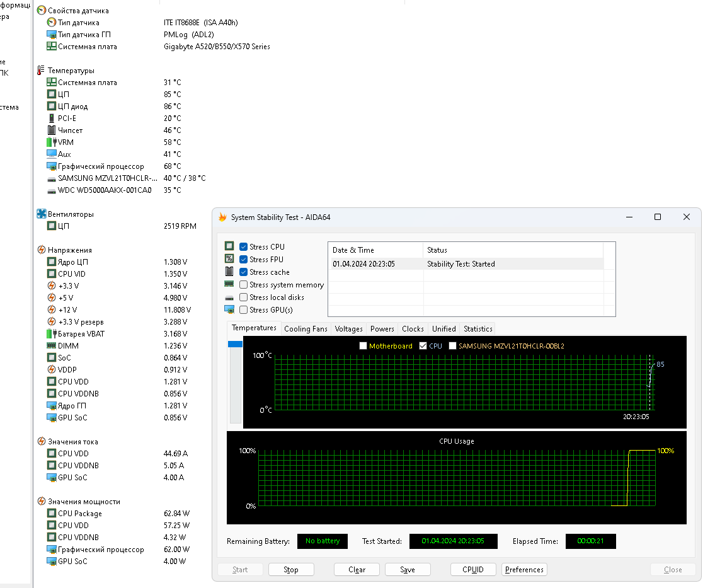Image resolution: width=715 pixels, height=588 pixels.
Task: Open the Statistics tab
Action: pos(478,328)
